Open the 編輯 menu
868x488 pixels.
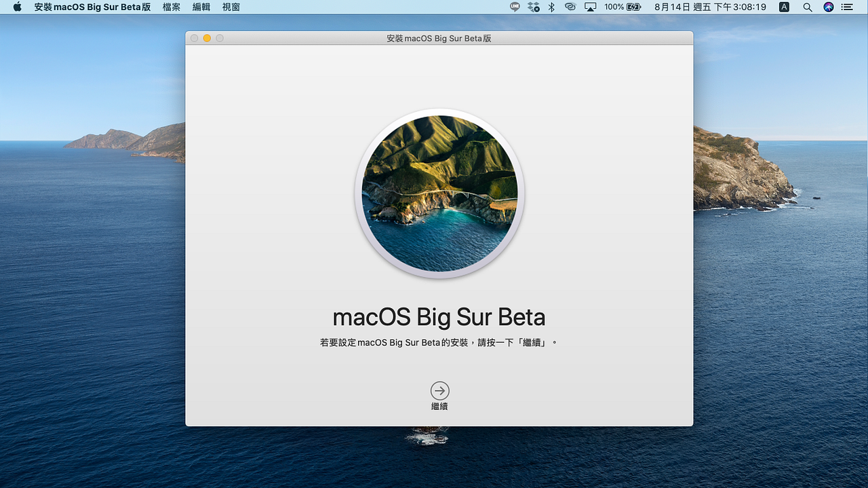(x=201, y=7)
